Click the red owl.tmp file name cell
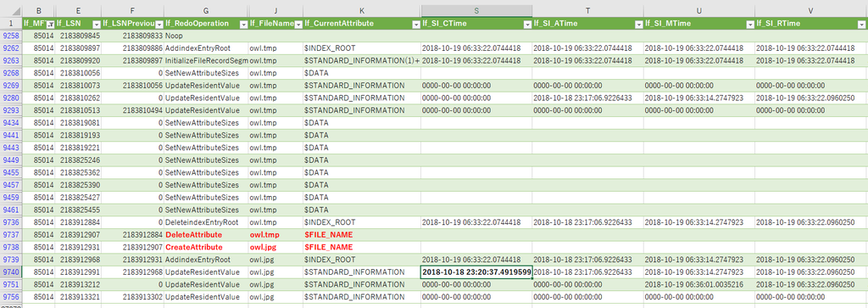The height and width of the screenshot is (308, 868). pos(275,234)
